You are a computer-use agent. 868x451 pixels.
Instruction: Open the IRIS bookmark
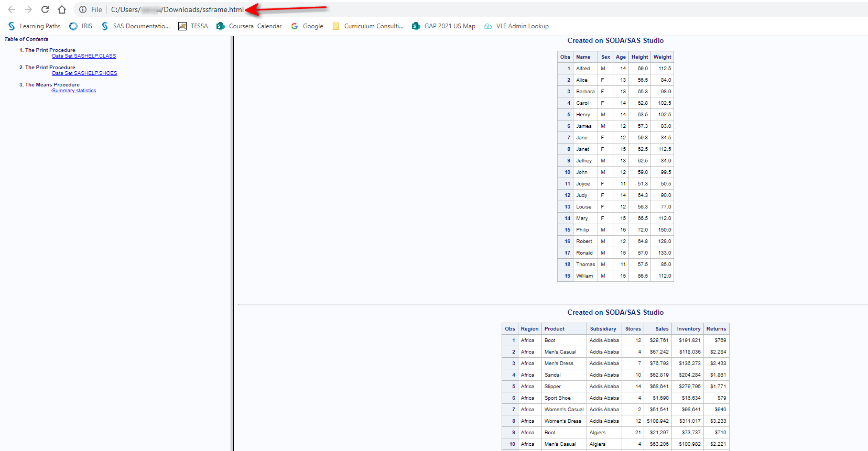point(81,26)
